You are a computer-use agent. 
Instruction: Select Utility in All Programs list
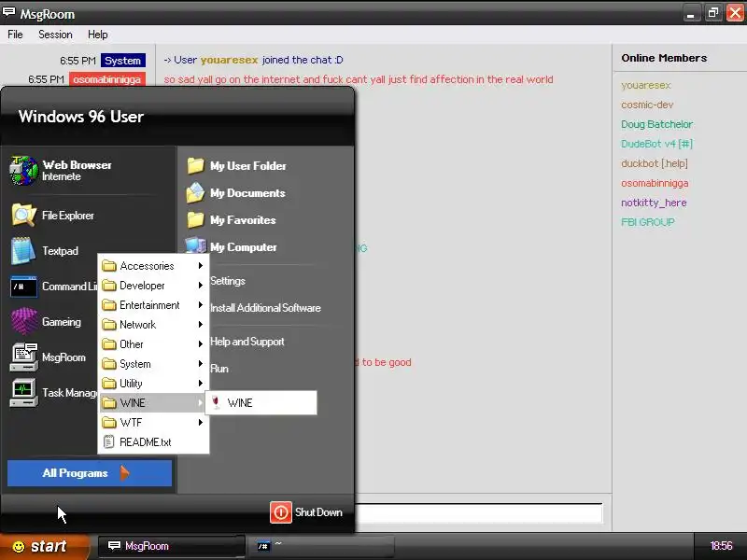[x=153, y=384]
